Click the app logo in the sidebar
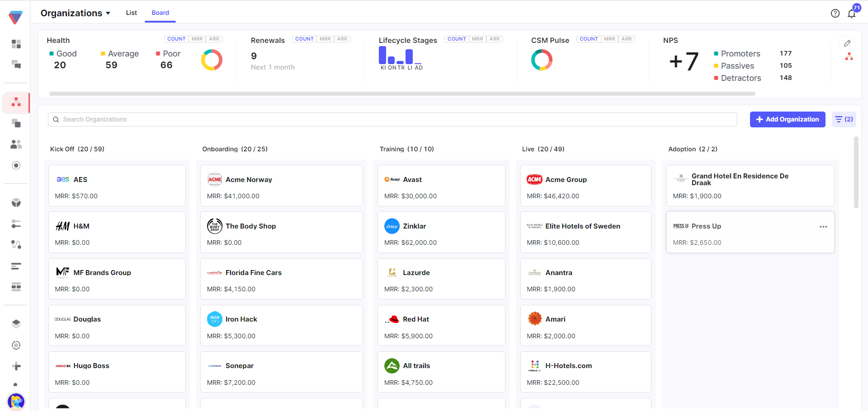 pos(15,17)
